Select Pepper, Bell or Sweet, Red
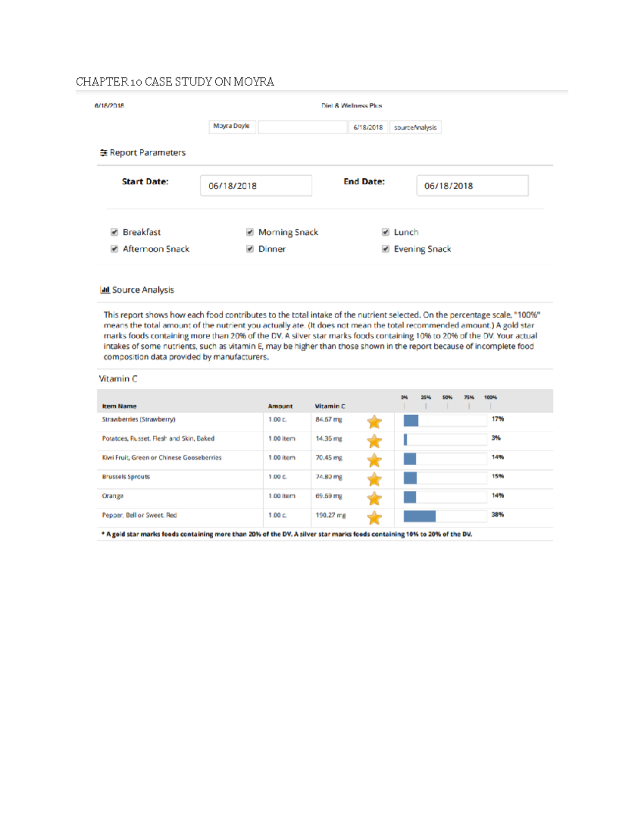644x834 pixels. tap(140, 515)
